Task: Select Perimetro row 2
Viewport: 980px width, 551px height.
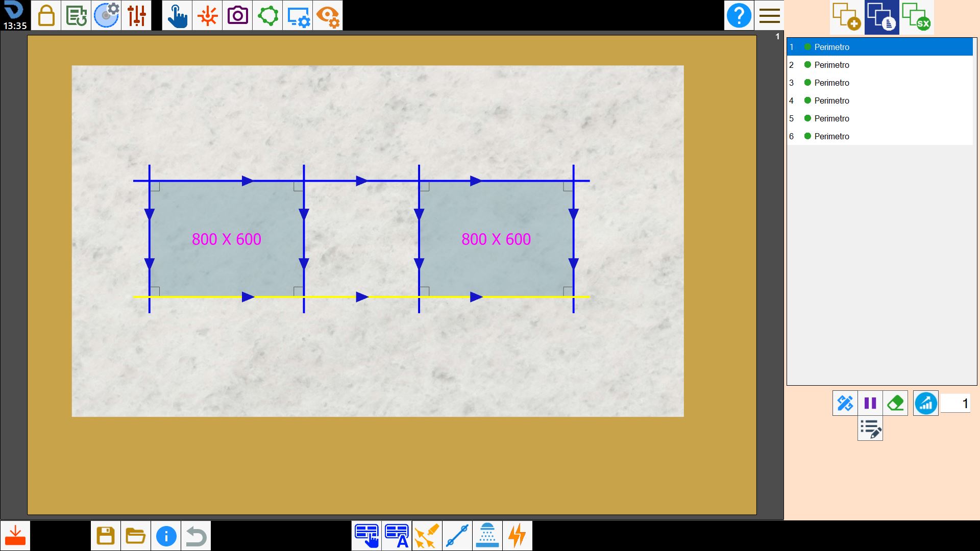Action: pyautogui.click(x=879, y=65)
